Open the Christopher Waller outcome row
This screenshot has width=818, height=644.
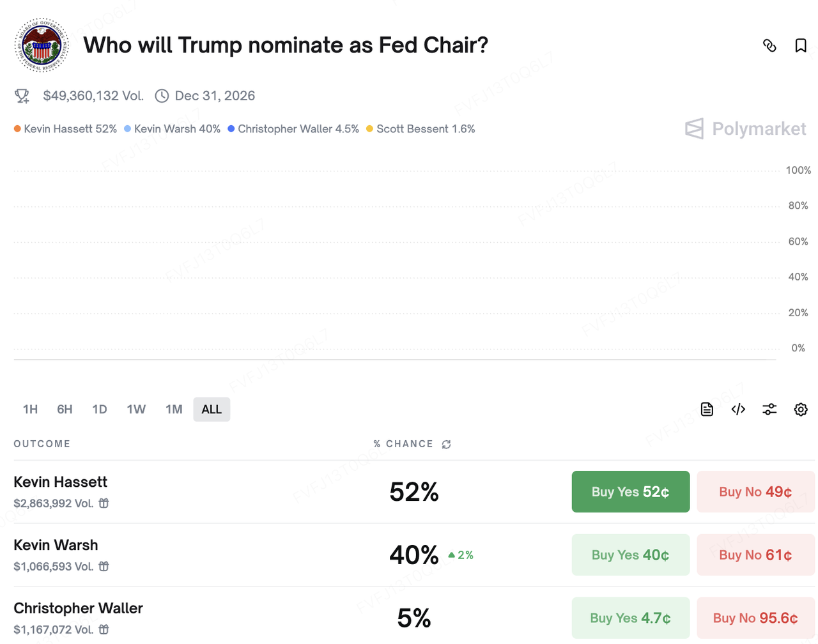(79, 608)
